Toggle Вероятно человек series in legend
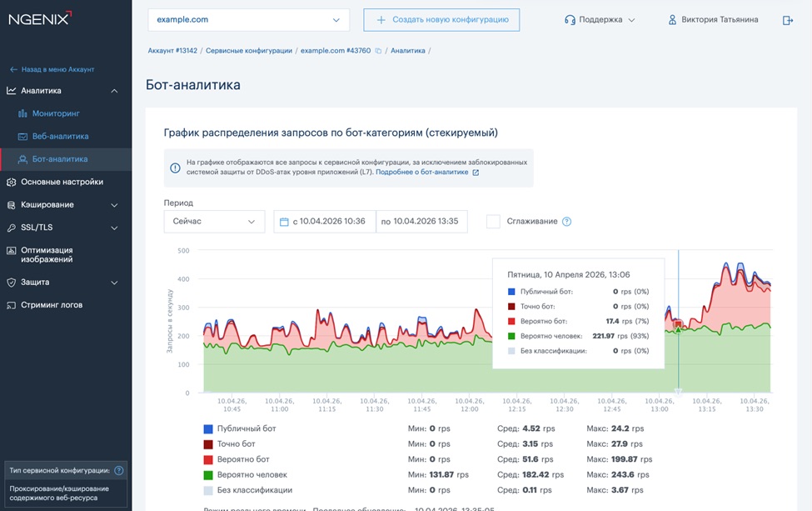 254,474
